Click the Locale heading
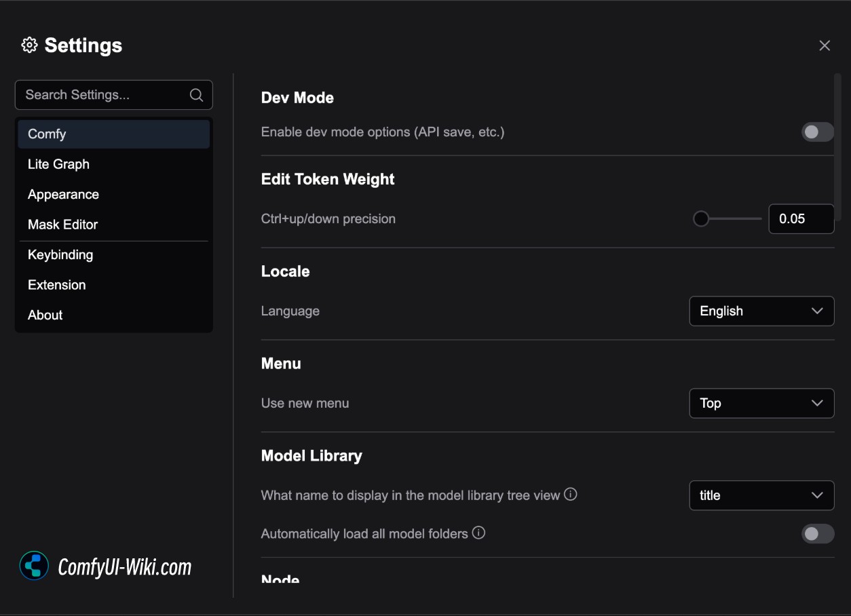Screen dimensions: 851x616 (x=285, y=271)
